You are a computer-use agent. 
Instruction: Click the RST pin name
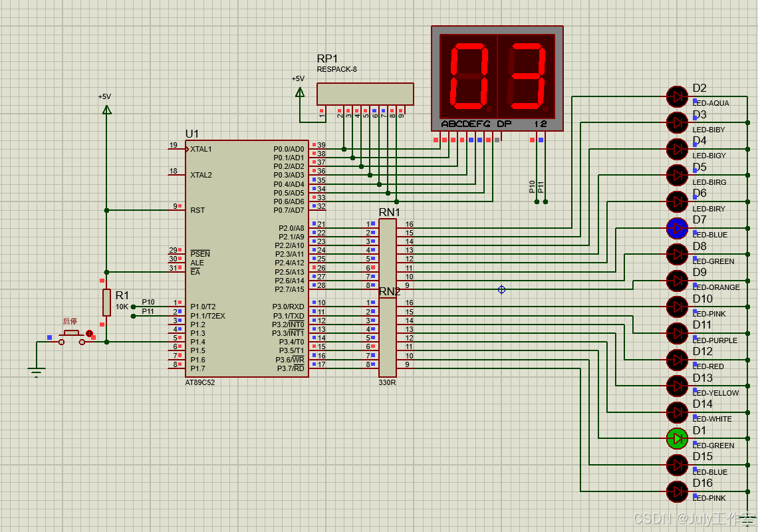point(197,210)
